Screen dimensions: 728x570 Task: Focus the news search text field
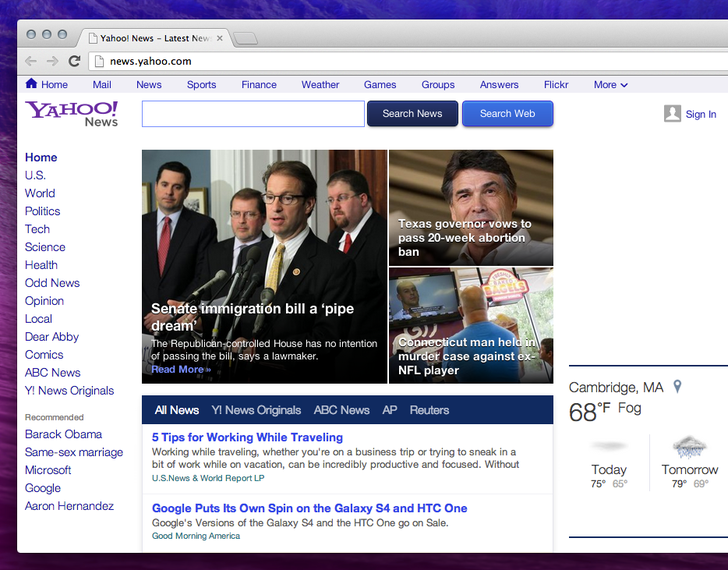[253, 114]
